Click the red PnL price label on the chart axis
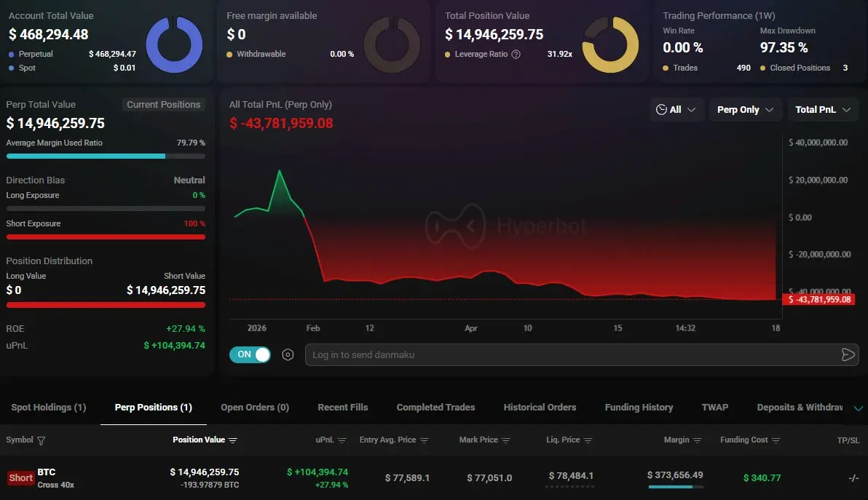Screen dimensions: 868x500 click(818, 299)
